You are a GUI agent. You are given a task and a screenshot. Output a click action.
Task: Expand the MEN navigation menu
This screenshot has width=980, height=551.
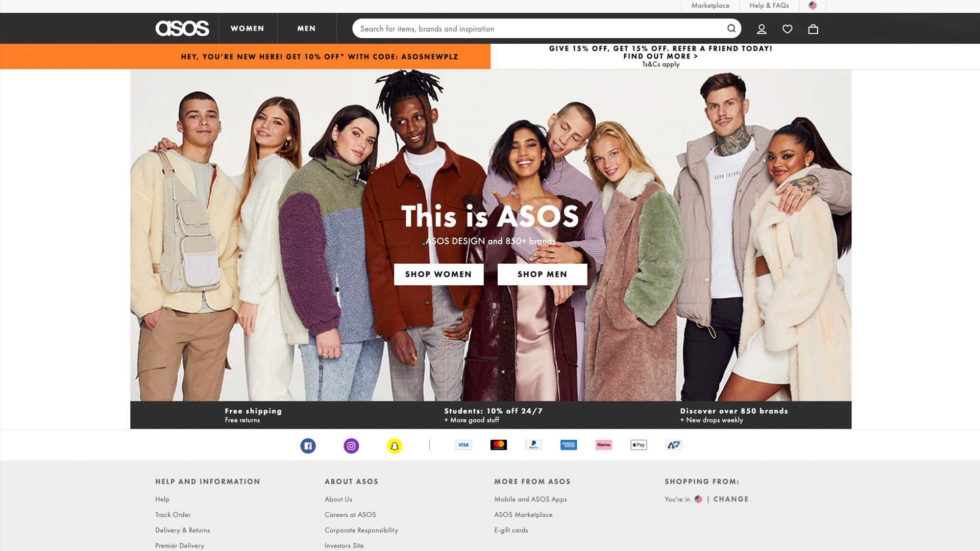[x=306, y=28]
